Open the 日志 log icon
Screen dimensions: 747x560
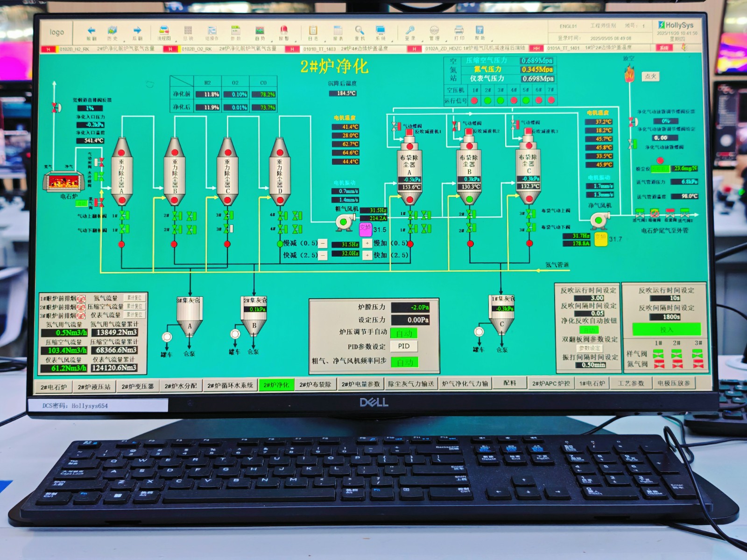(x=313, y=31)
